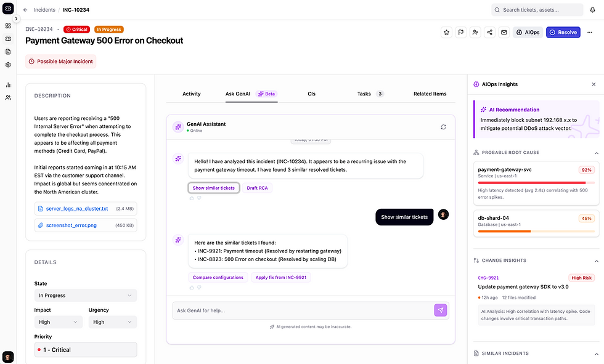Thumbs down the similar tickets reply
This screenshot has width=604, height=364.
(199, 288)
